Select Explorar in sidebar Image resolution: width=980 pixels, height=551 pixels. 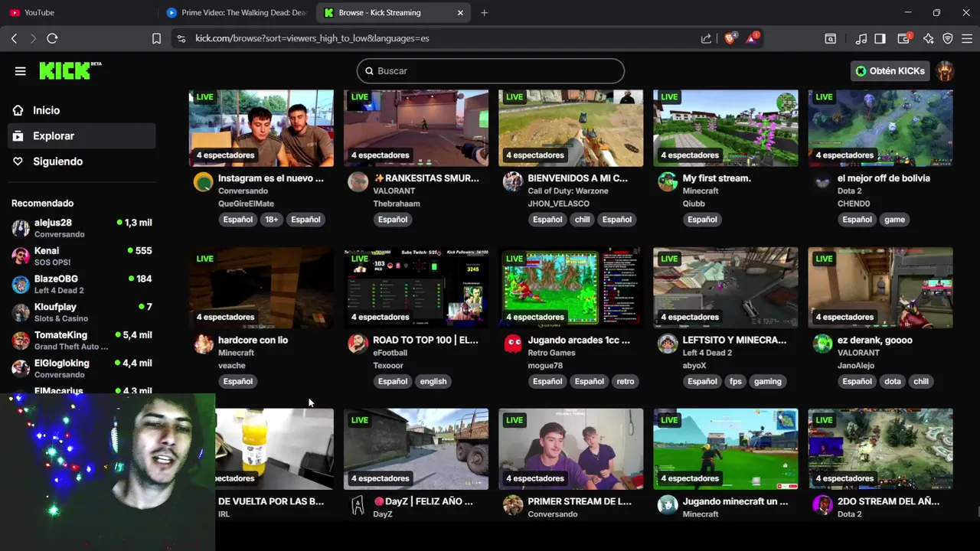81,136
